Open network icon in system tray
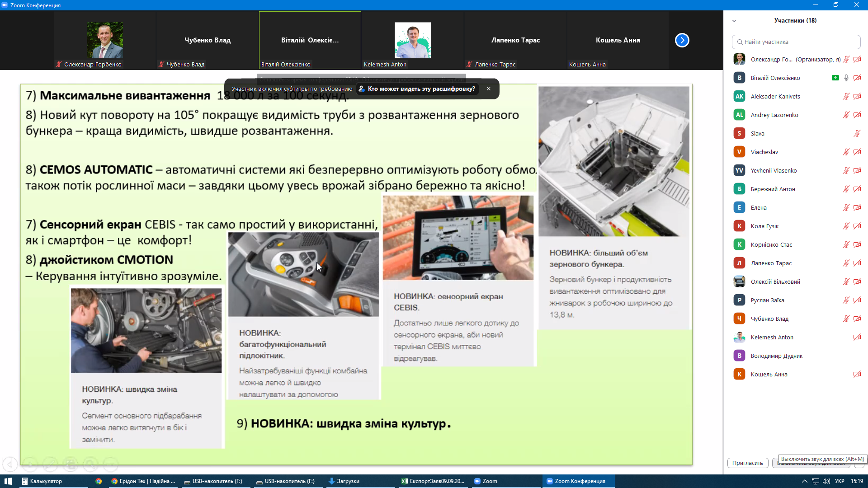 (x=815, y=481)
